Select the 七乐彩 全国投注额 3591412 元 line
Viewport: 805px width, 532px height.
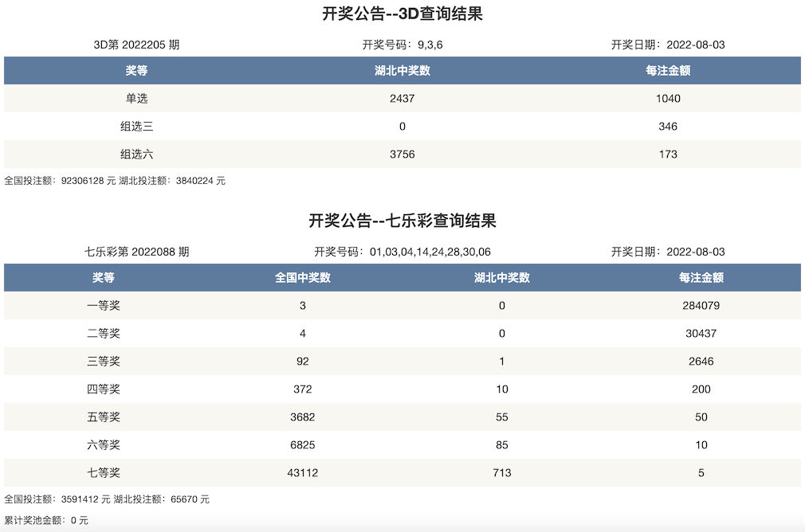57,499
